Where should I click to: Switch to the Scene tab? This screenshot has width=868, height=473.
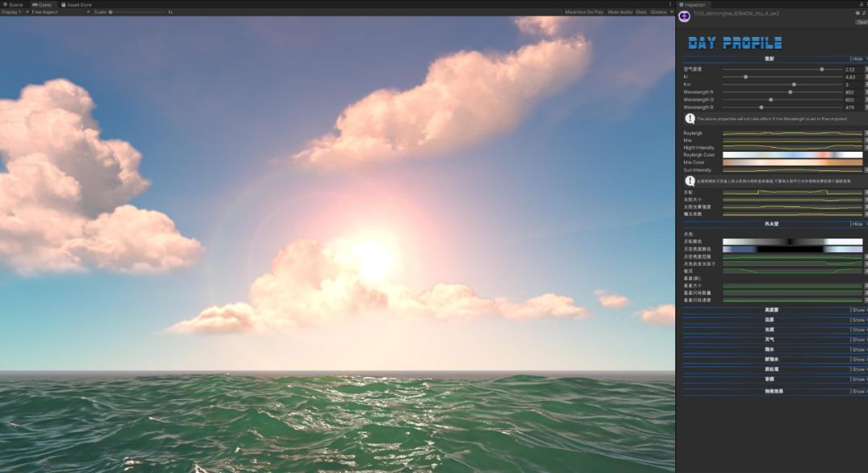14,4
